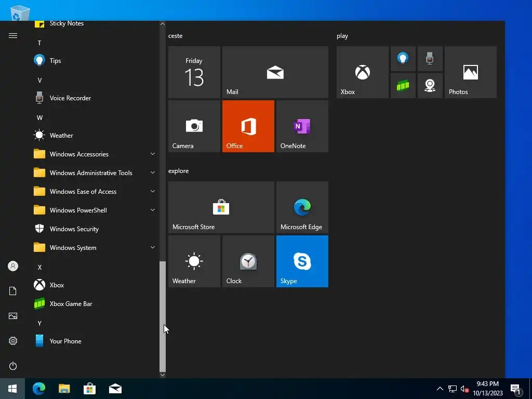Jump to letter T section header
This screenshot has height=399, width=532.
pyautogui.click(x=39, y=43)
